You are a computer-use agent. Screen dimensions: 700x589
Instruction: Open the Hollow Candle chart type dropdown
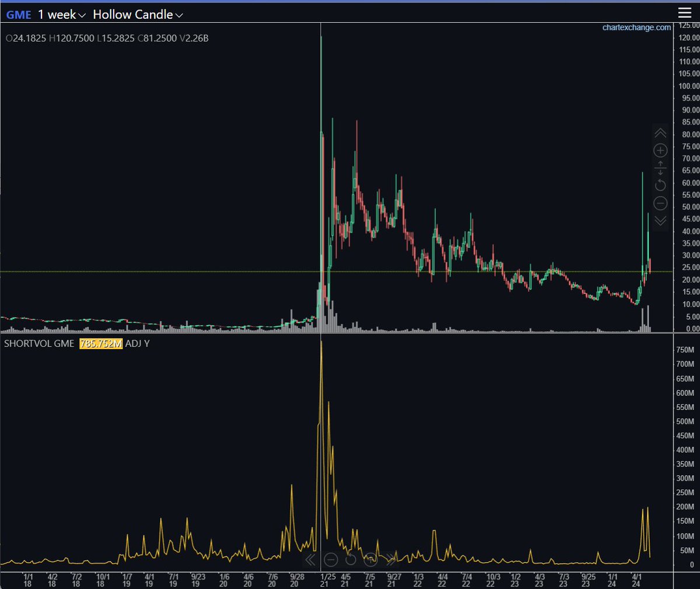[x=138, y=15]
